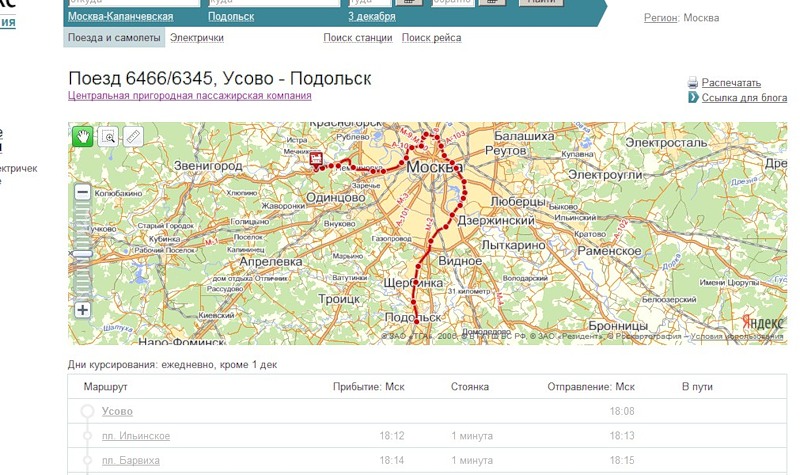Open the Ссылка для блога link
800x475 pixels.
744,97
